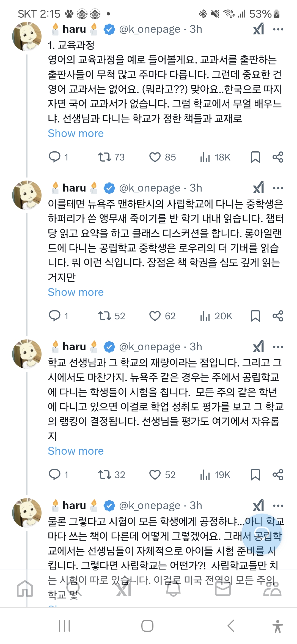Like the tweet with 52 likes
Viewport: 297px width, 644px height.
155,475
